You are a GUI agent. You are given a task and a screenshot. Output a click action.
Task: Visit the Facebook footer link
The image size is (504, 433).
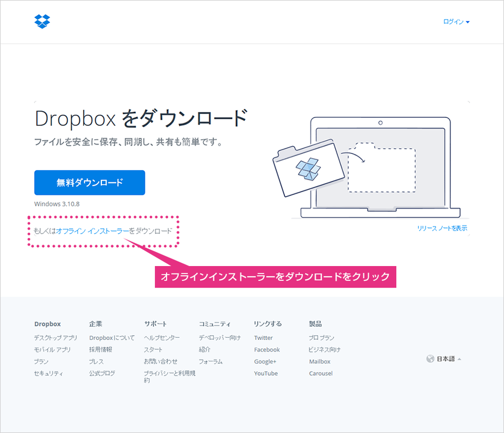click(267, 349)
